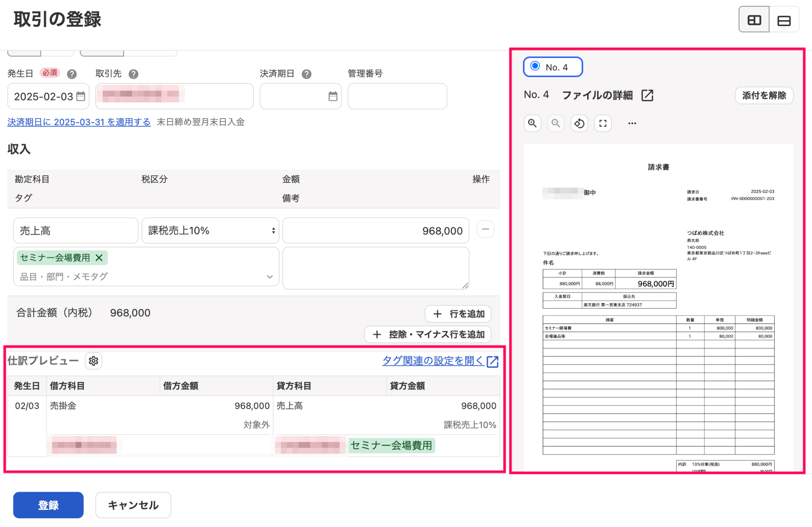Click the invoice 請求書 title
812x527 pixels.
(659, 167)
